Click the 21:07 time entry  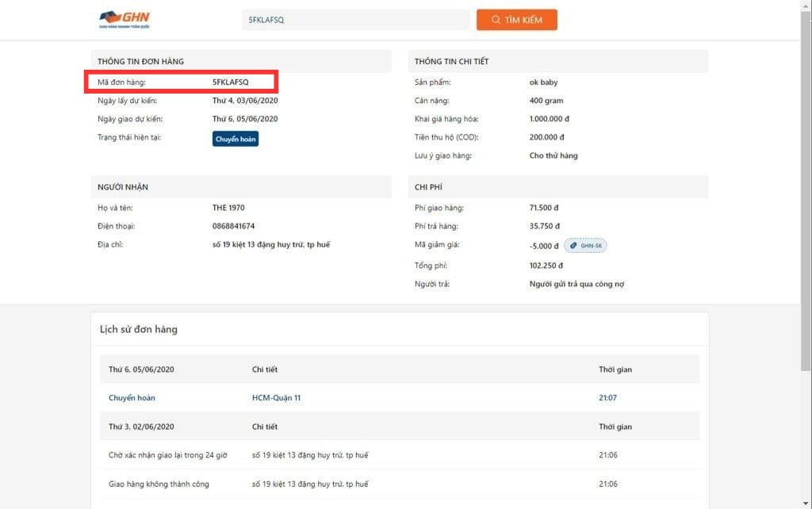point(607,398)
